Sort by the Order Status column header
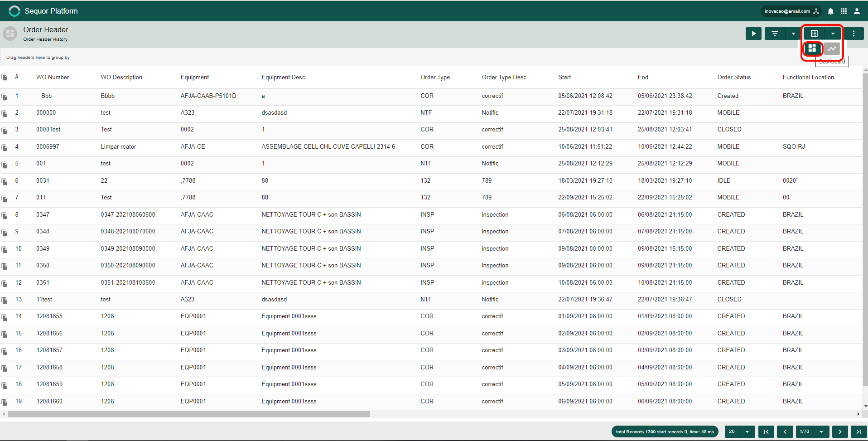The width and height of the screenshot is (868, 441). 734,78
